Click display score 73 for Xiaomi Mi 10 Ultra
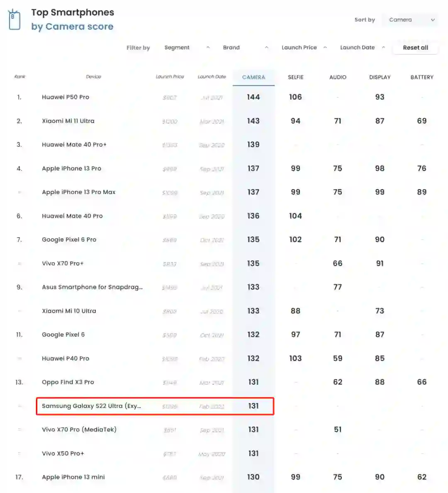Image resolution: width=448 pixels, height=493 pixels. click(x=380, y=311)
